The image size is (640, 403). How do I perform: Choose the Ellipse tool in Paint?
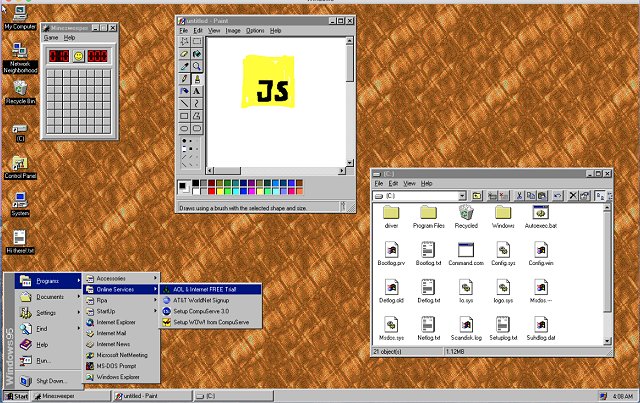[184, 129]
